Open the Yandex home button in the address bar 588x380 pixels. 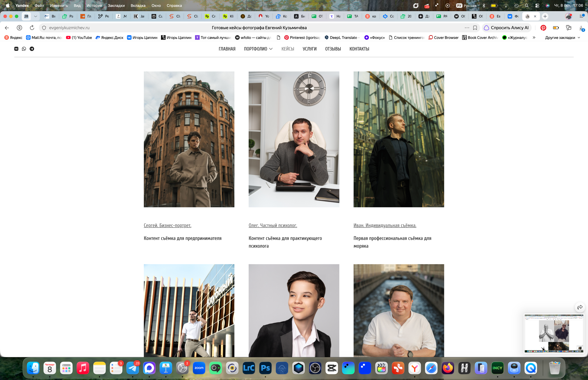coord(20,28)
